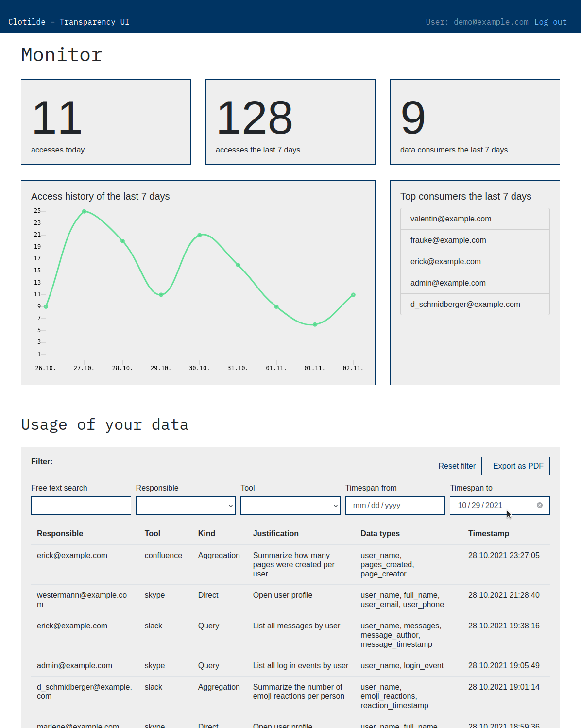The width and height of the screenshot is (581, 728).
Task: Click the Timestamp column header
Action: 488,533
